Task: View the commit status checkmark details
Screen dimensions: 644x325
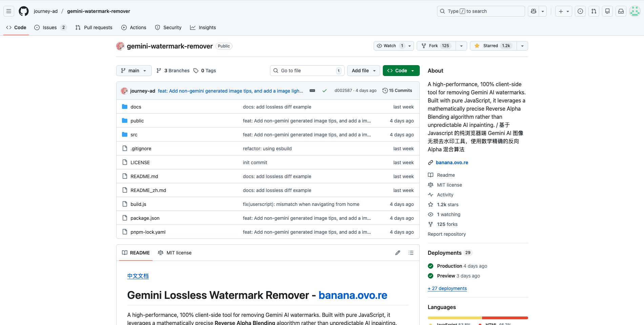Action: tap(325, 91)
